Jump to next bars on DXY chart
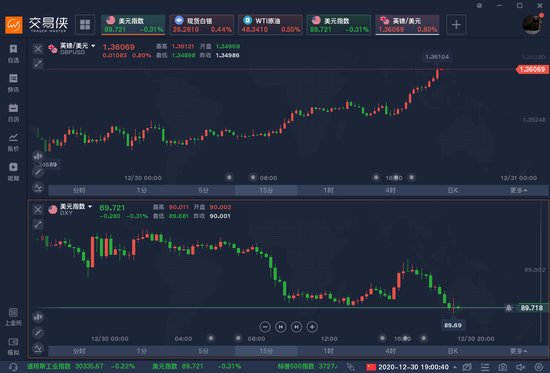The width and height of the screenshot is (550, 373). [x=296, y=327]
